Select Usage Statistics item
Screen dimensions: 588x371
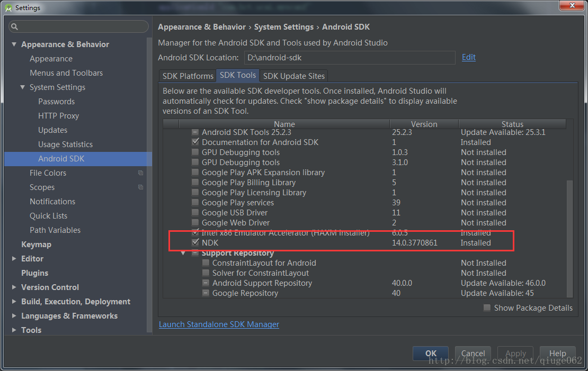click(x=65, y=144)
